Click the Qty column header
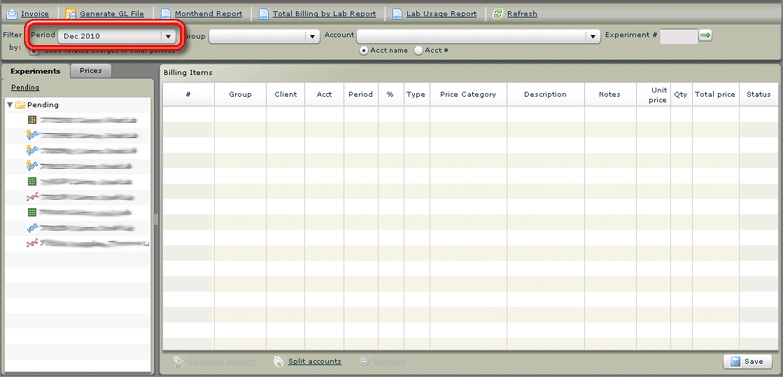Viewport: 783px width, 377px height. (x=681, y=94)
